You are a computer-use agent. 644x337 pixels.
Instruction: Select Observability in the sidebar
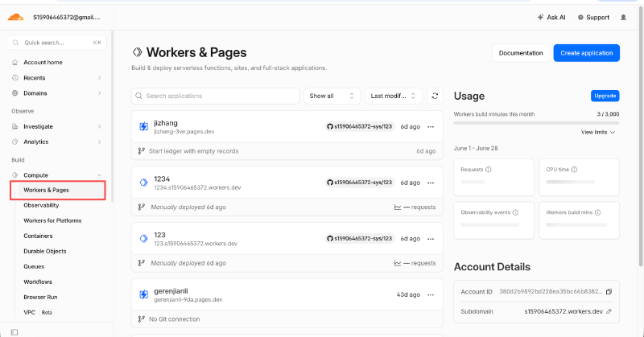click(41, 205)
